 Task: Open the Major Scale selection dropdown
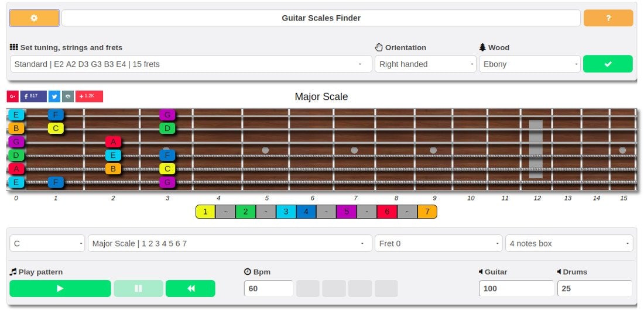coord(229,243)
